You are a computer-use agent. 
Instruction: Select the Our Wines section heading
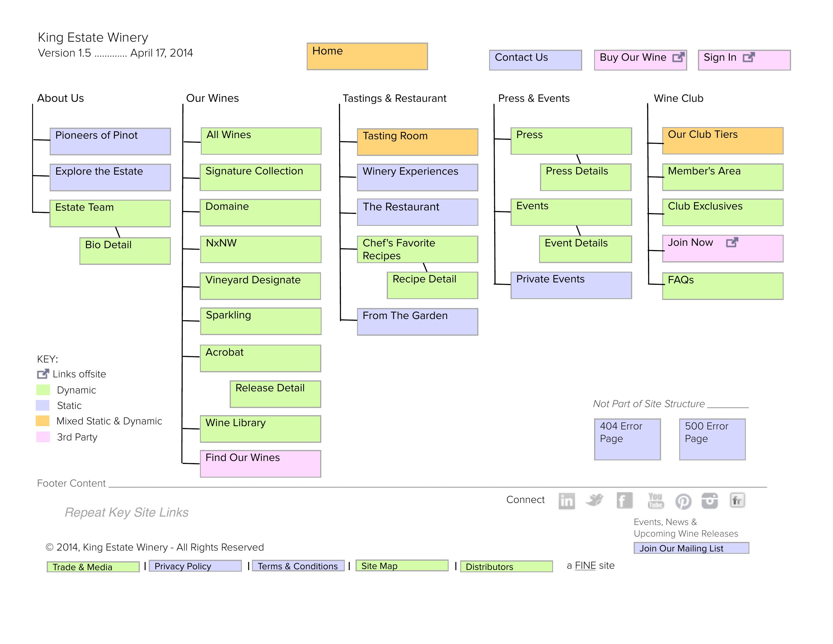click(x=212, y=98)
